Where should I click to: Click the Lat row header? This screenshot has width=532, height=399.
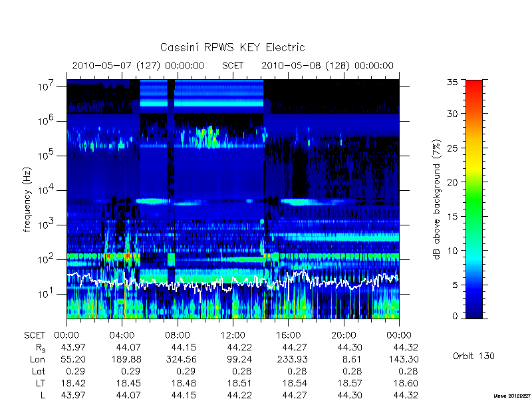pyautogui.click(x=39, y=371)
